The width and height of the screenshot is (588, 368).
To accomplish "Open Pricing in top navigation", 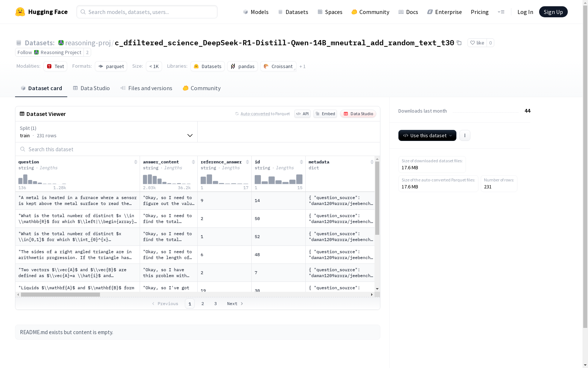I will (x=480, y=12).
